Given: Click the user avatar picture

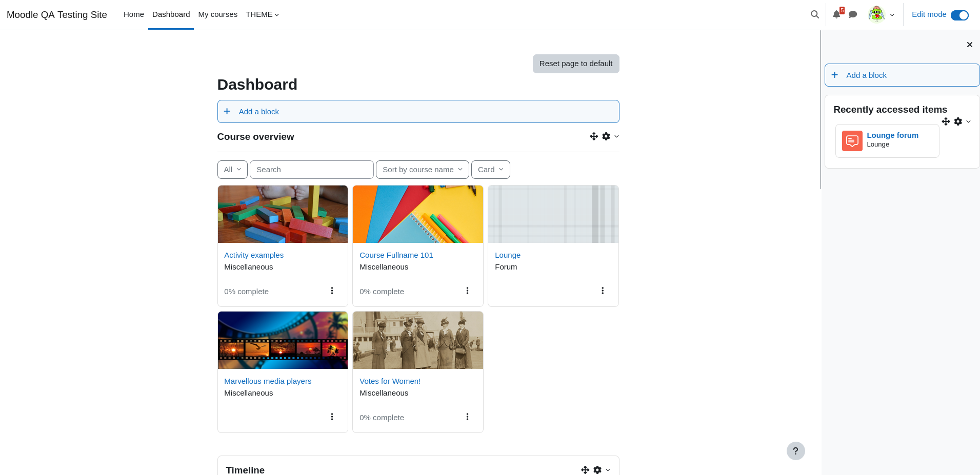Looking at the screenshot, I should coord(876,14).
